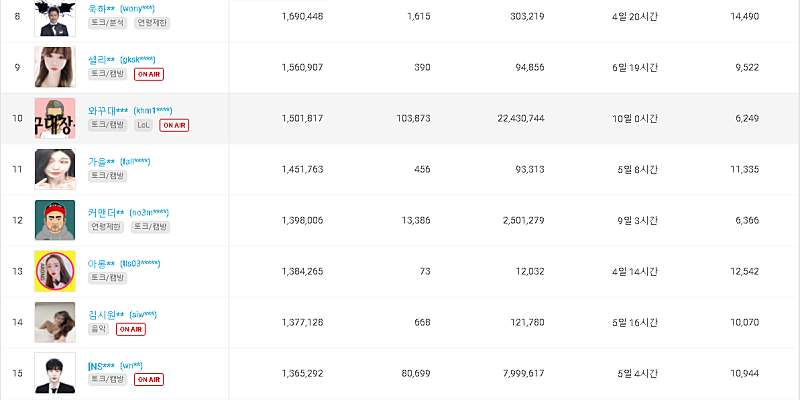Click ON AIR badge for rank 9
This screenshot has height=400, width=800.
coord(148,74)
